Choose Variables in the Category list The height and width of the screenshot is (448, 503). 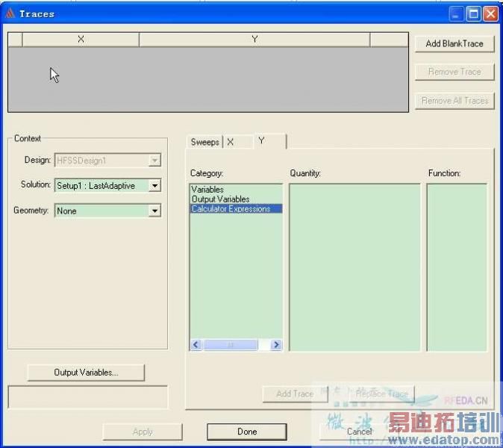(207, 190)
